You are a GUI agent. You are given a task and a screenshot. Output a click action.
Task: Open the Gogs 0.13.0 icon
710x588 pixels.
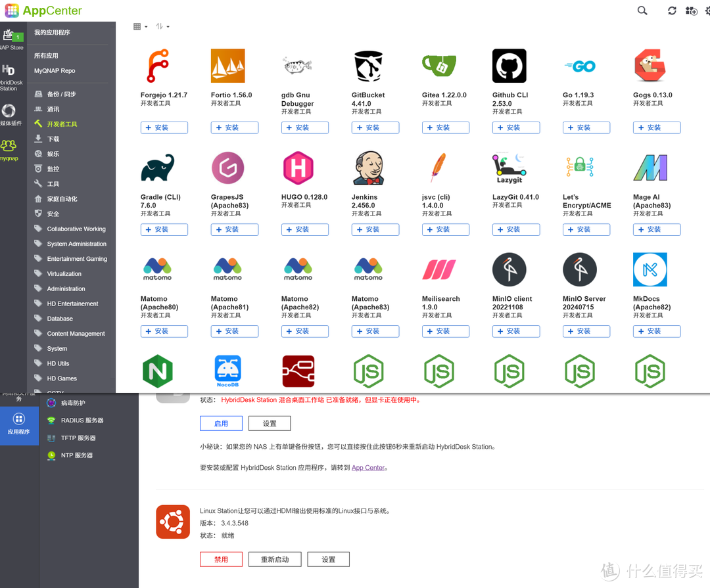[650, 66]
